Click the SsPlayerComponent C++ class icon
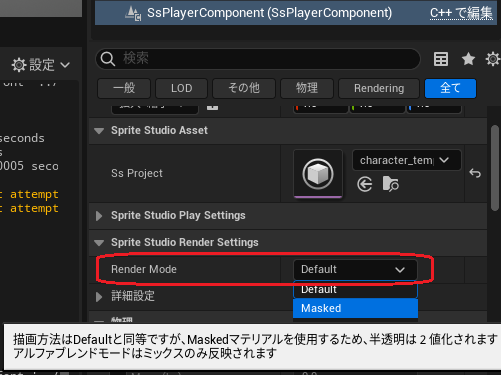 click(x=133, y=13)
